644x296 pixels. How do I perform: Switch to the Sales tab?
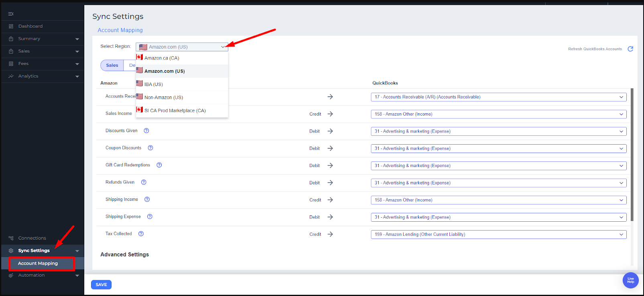pyautogui.click(x=112, y=65)
